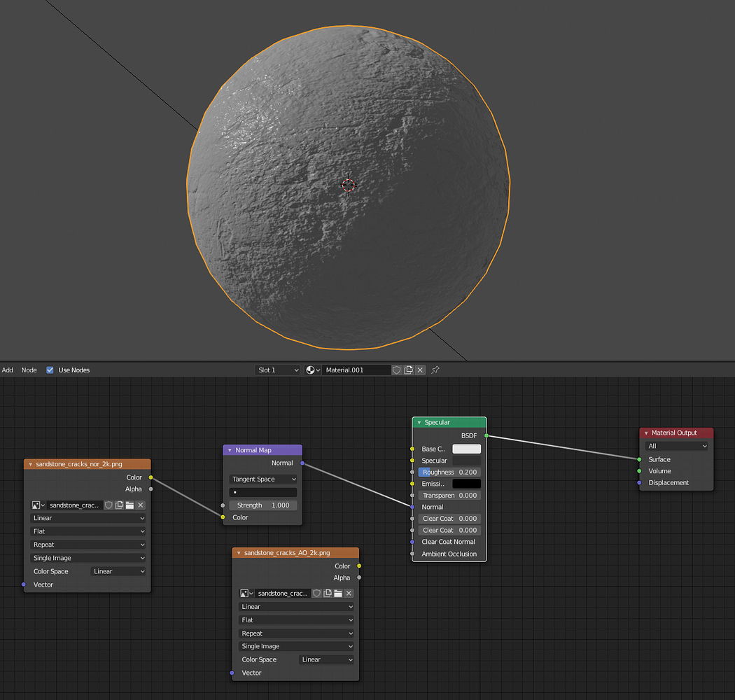Open the browse material sphere icon in header
Image resolution: width=735 pixels, height=700 pixels.
(x=311, y=370)
